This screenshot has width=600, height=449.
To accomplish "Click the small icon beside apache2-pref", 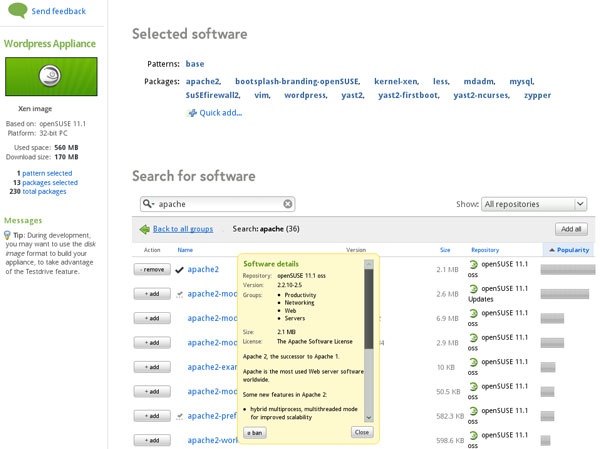I will click(179, 416).
